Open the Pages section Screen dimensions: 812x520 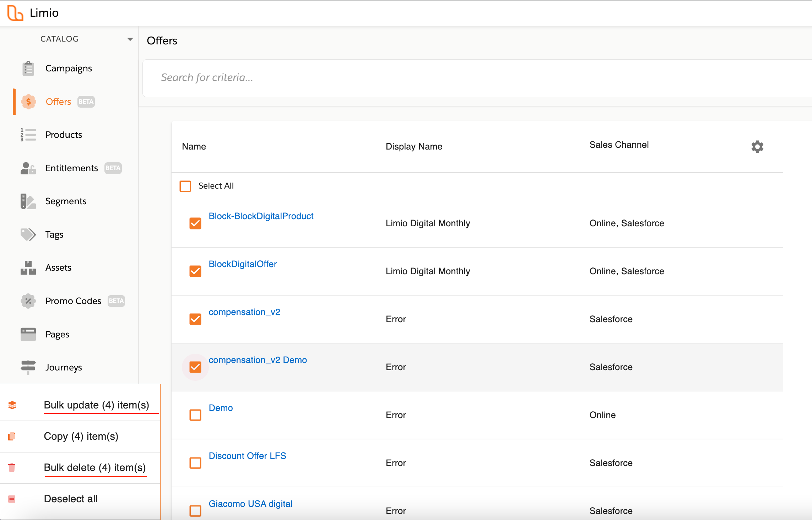pyautogui.click(x=57, y=335)
